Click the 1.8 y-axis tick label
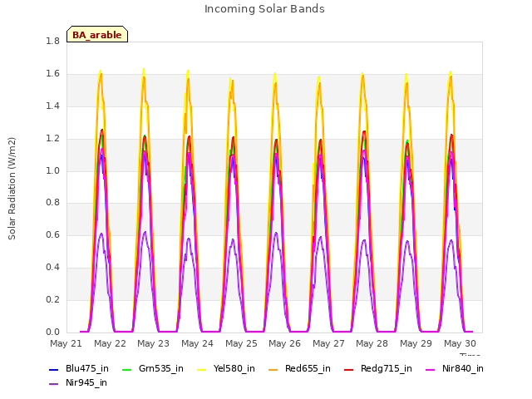Image resolution: width=532 pixels, height=399 pixels. tap(53, 42)
